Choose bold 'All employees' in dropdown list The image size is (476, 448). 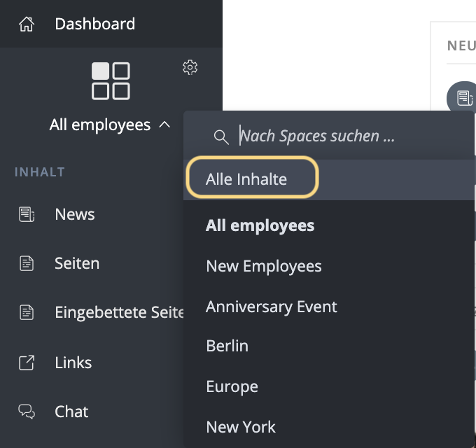[x=260, y=225]
